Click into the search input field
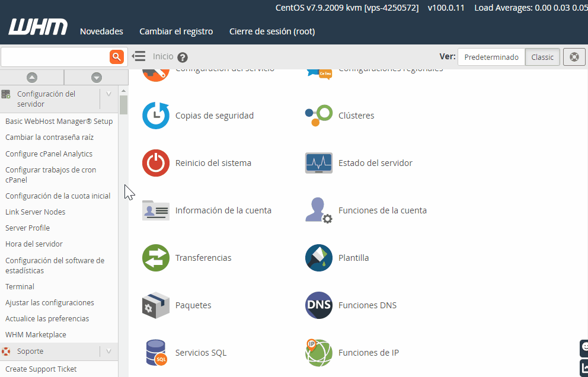The width and height of the screenshot is (588, 377). click(x=55, y=57)
